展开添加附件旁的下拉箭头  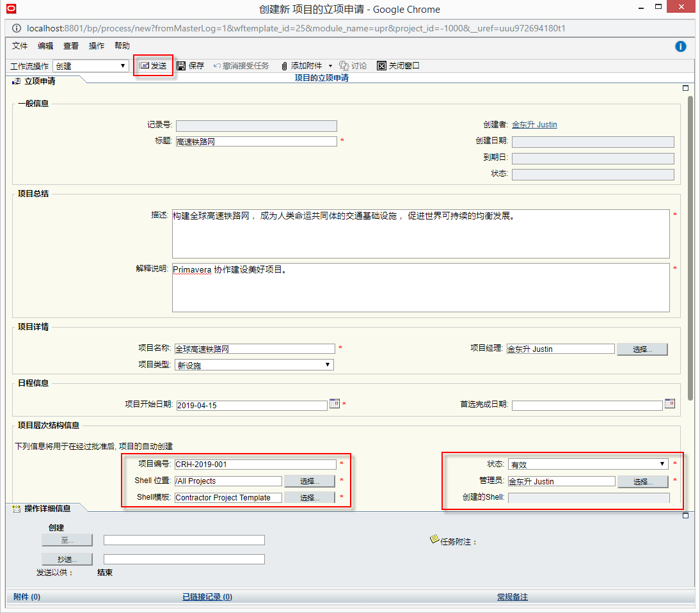click(331, 65)
